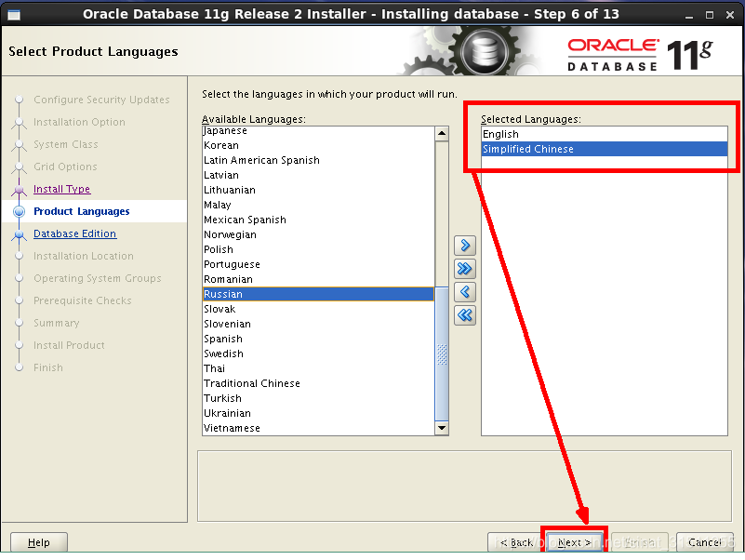Select Portuguese in Available Languages
Image resolution: width=745 pixels, height=560 pixels.
pyautogui.click(x=318, y=264)
